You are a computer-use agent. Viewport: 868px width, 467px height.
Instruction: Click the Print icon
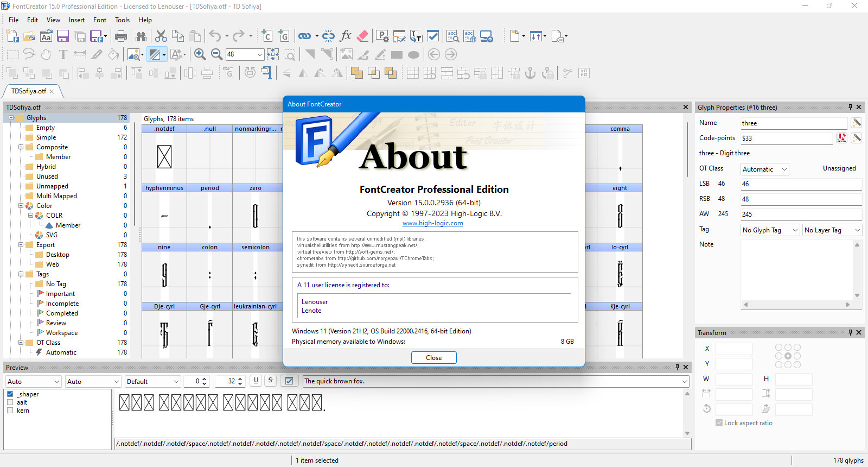(121, 36)
